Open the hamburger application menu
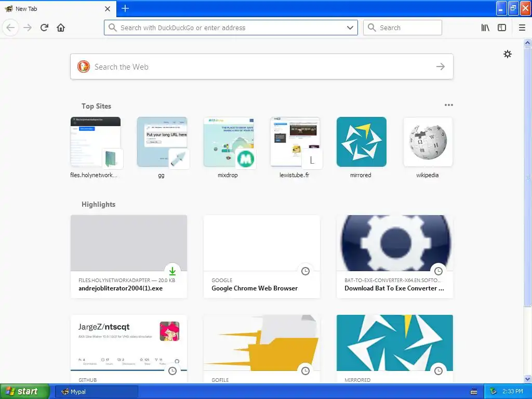This screenshot has height=399, width=532. click(522, 28)
